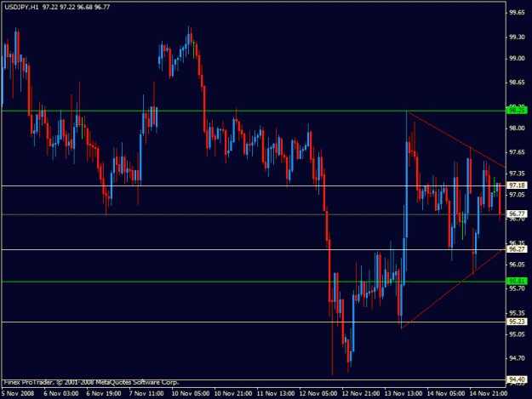Click the 97.65 price axis label
This screenshot has width=532, height=399.
click(x=517, y=152)
